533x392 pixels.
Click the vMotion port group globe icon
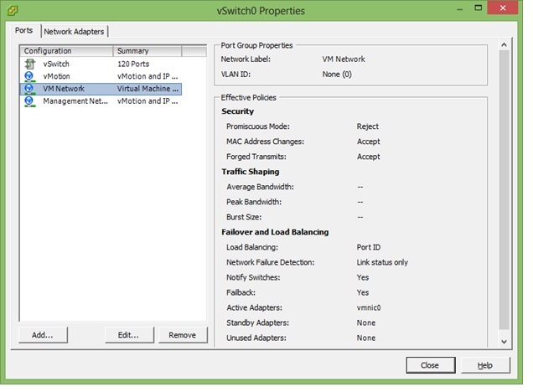(x=29, y=76)
